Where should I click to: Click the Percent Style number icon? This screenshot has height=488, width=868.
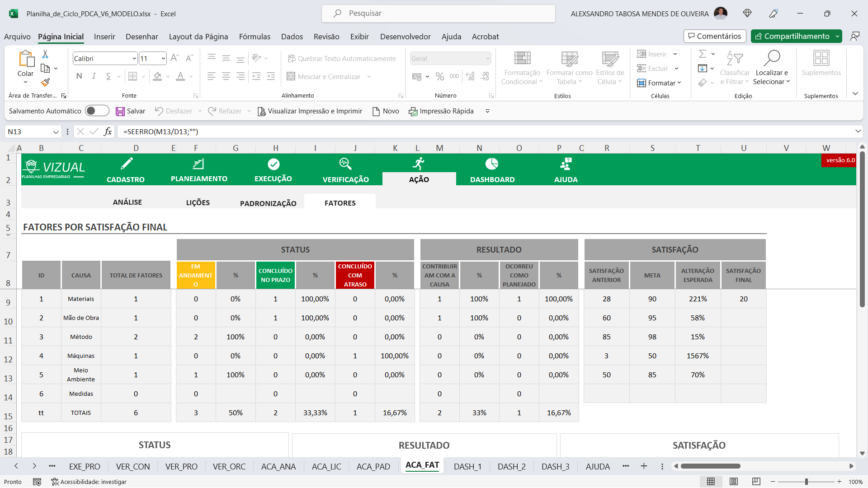(439, 76)
